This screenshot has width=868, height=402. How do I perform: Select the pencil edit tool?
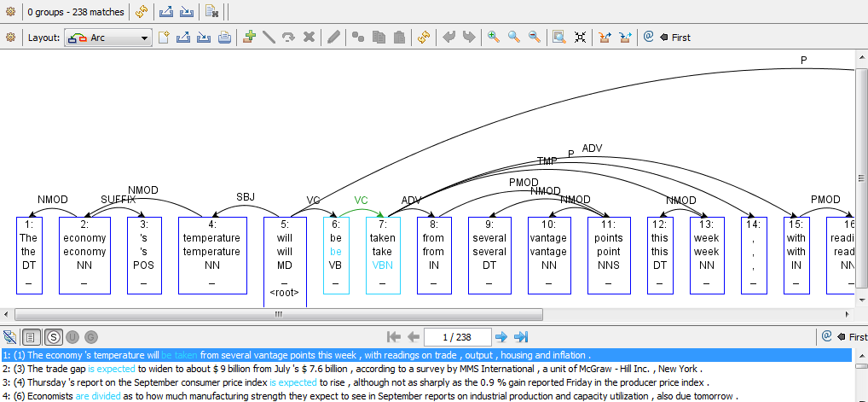pos(333,38)
